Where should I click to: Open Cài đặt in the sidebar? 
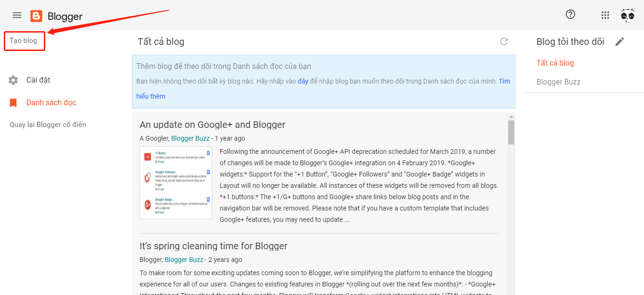38,80
